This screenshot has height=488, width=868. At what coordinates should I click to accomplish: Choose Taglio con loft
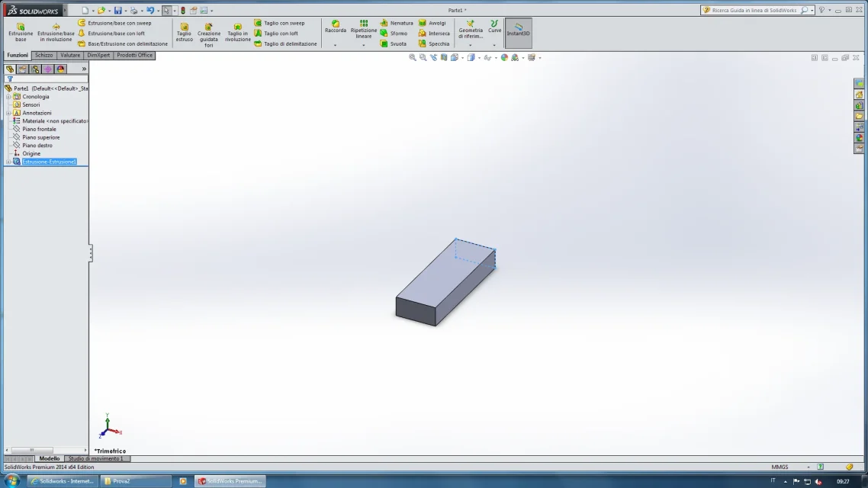(276, 34)
